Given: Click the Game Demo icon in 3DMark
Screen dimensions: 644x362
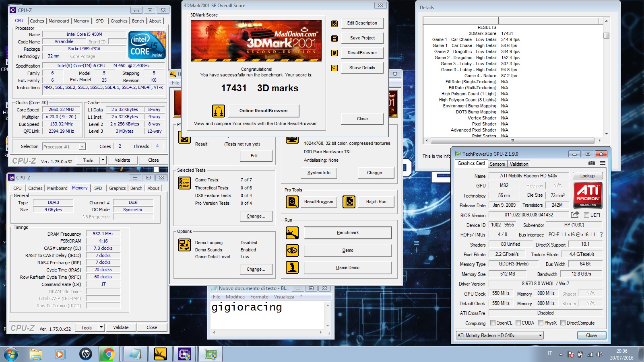Looking at the screenshot, I should tap(292, 267).
